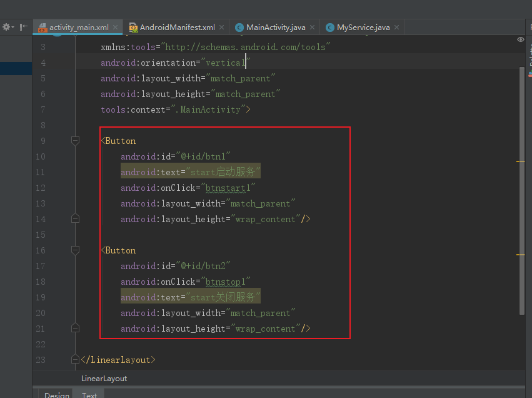Click the btnstop1 onClick value

coord(225,282)
